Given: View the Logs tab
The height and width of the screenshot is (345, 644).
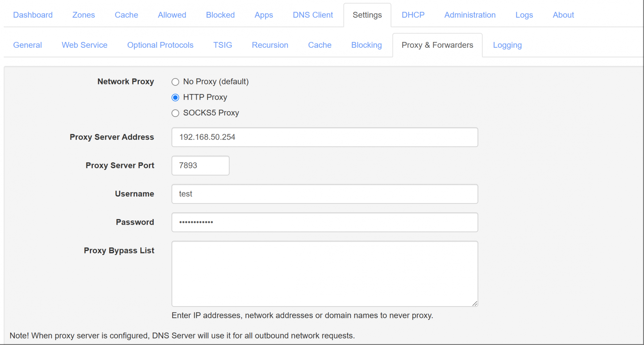Looking at the screenshot, I should [524, 15].
